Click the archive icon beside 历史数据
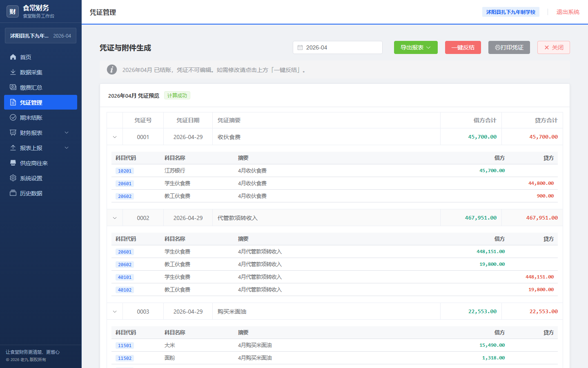Image resolution: width=588 pixels, height=368 pixels. (13, 193)
